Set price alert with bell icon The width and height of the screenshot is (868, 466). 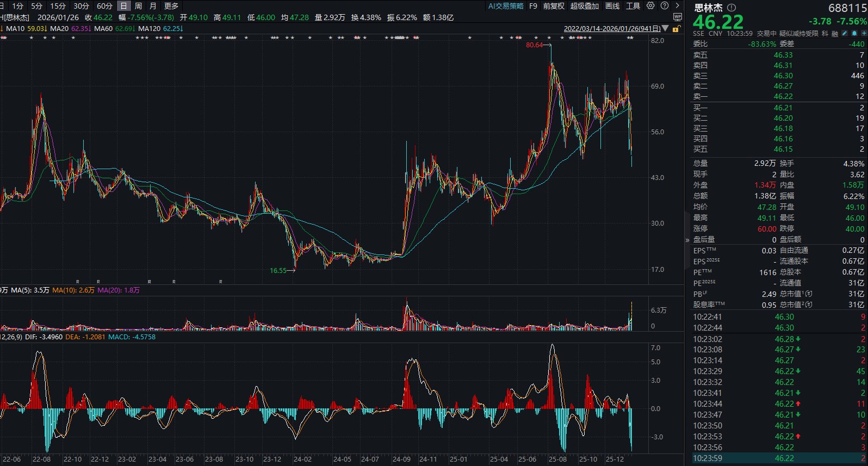pos(854,34)
